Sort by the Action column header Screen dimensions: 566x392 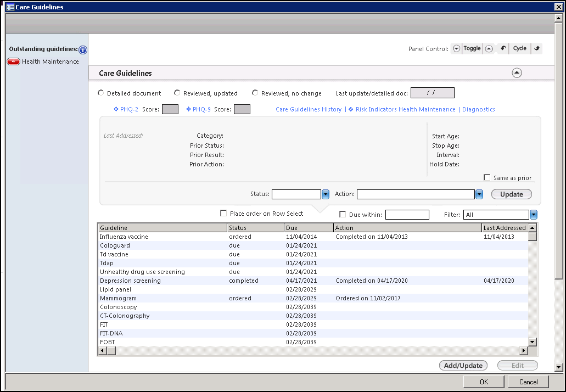click(408, 228)
